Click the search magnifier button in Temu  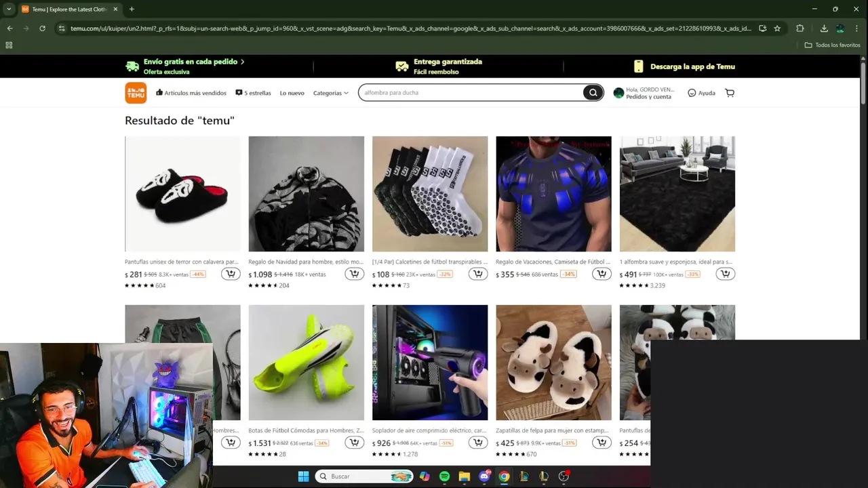tap(593, 93)
